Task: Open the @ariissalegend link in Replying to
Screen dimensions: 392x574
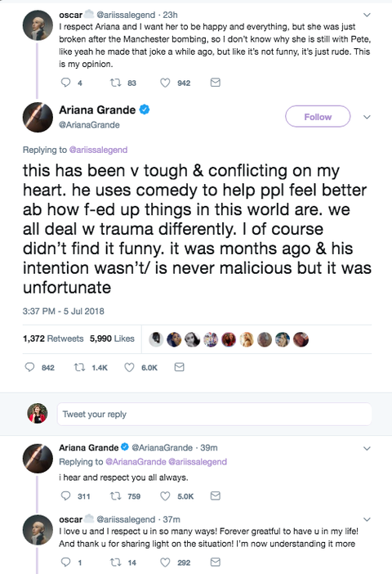Action: pyautogui.click(x=98, y=150)
